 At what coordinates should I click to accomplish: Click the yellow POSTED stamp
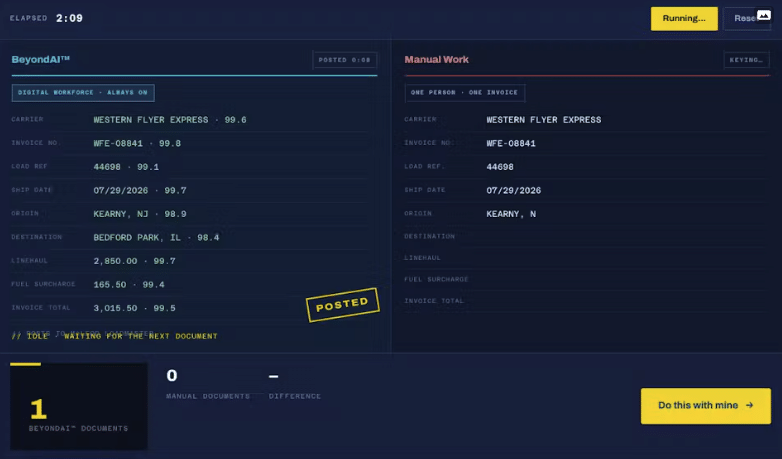pos(343,304)
